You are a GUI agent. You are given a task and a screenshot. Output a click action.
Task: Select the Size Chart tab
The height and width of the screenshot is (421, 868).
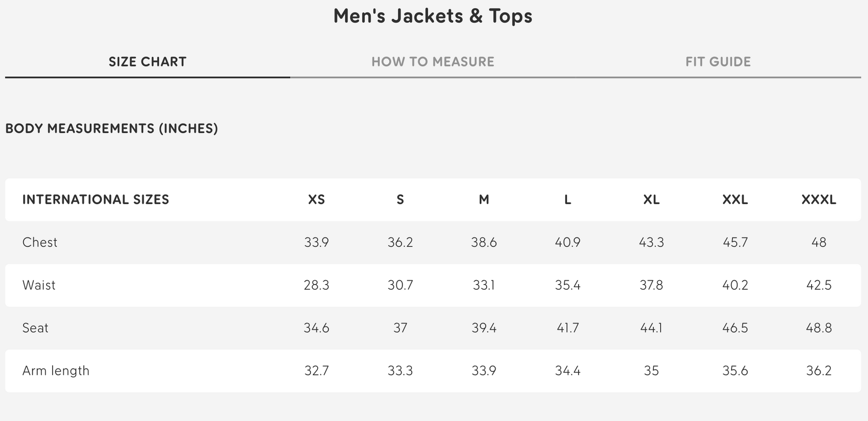click(148, 62)
